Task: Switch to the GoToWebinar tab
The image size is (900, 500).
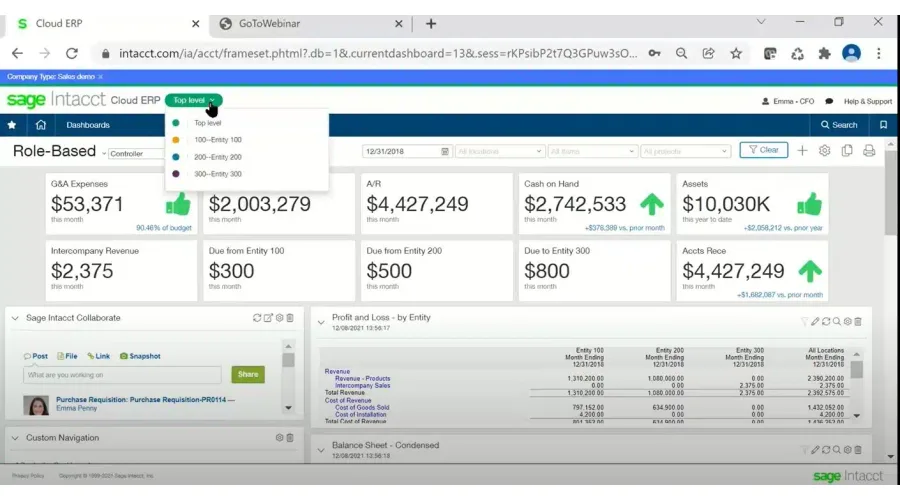Action: [310, 24]
